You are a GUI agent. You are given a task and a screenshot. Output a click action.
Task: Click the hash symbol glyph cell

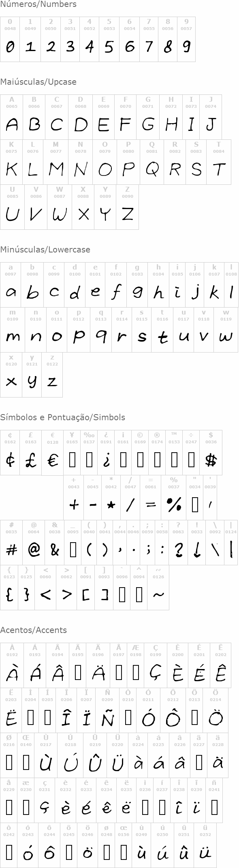click(11, 543)
